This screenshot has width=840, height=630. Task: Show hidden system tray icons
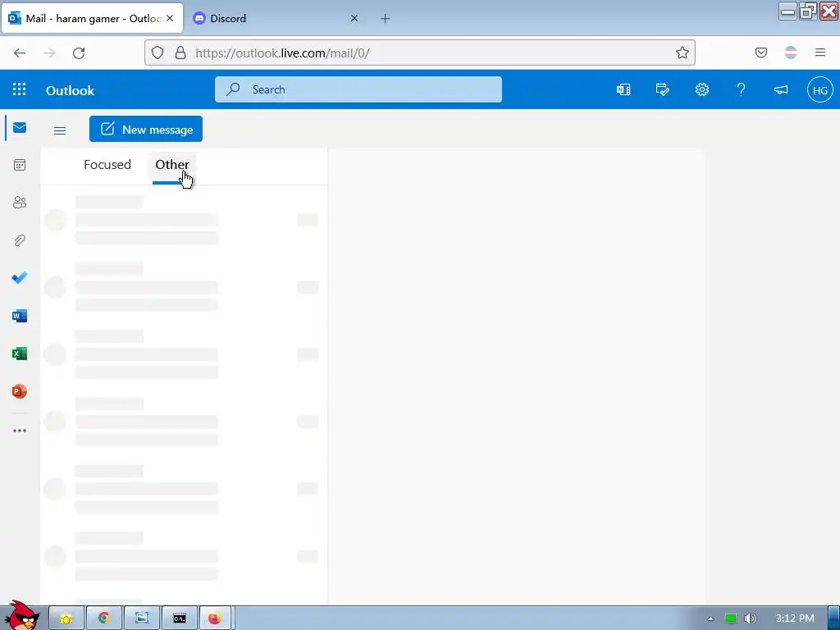710,619
